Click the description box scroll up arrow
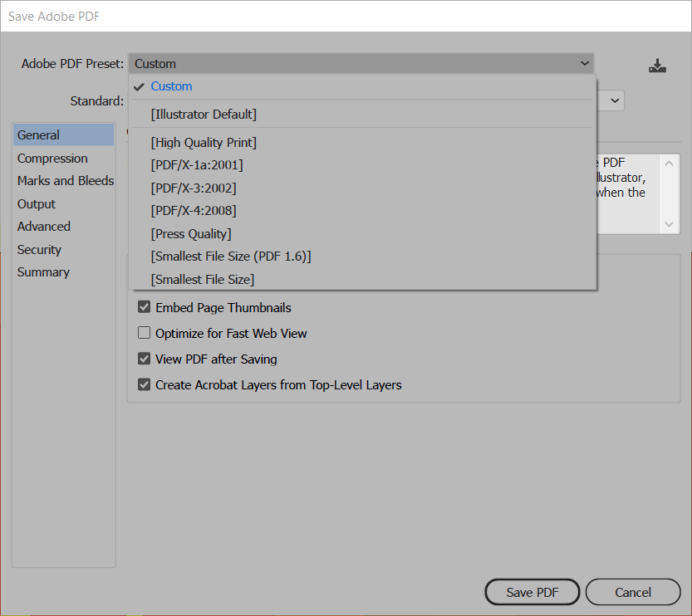 [669, 164]
